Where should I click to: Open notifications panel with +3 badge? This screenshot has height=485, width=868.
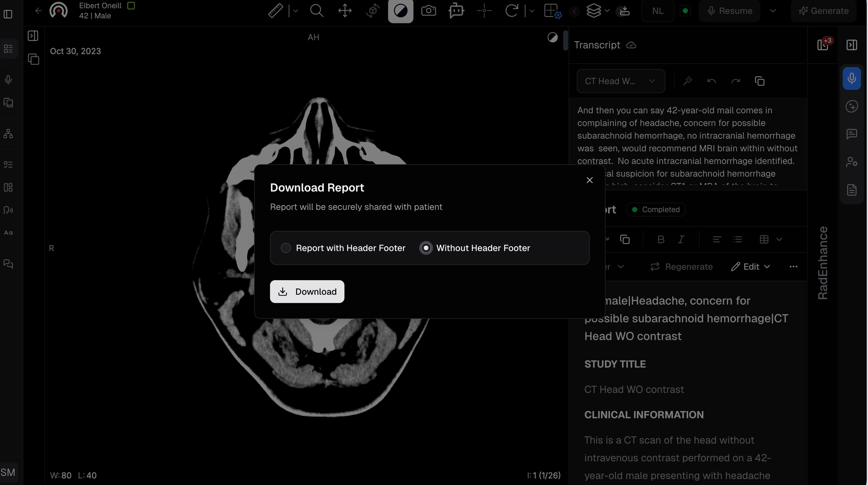(x=824, y=44)
